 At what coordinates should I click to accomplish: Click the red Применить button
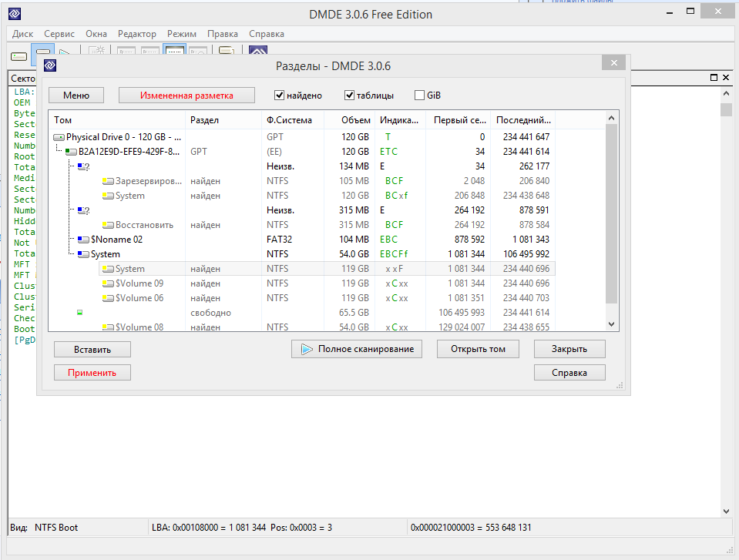[92, 373]
